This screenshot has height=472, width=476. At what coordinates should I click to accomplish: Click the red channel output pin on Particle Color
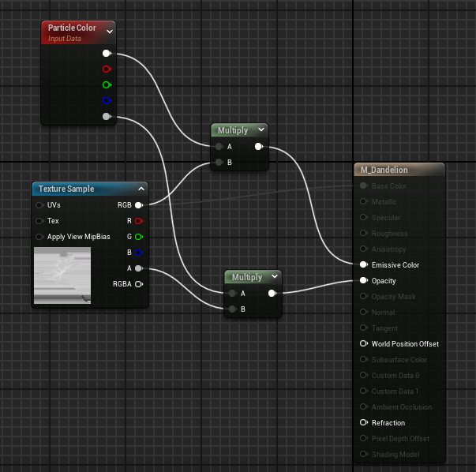coord(107,69)
